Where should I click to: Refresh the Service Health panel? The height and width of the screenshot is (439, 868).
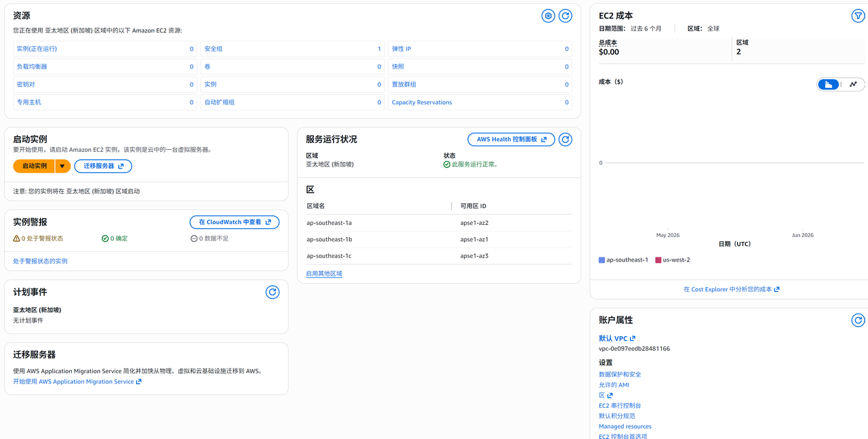pos(565,140)
